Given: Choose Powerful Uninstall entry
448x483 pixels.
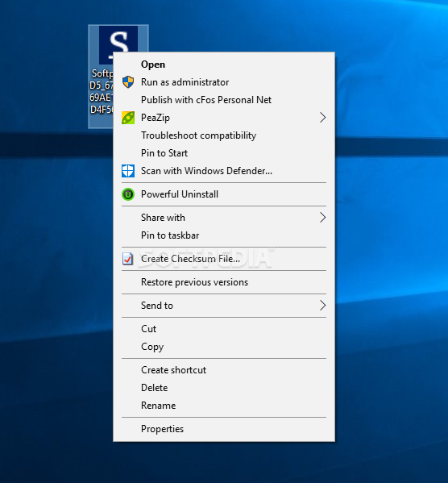Looking at the screenshot, I should 224,194.
